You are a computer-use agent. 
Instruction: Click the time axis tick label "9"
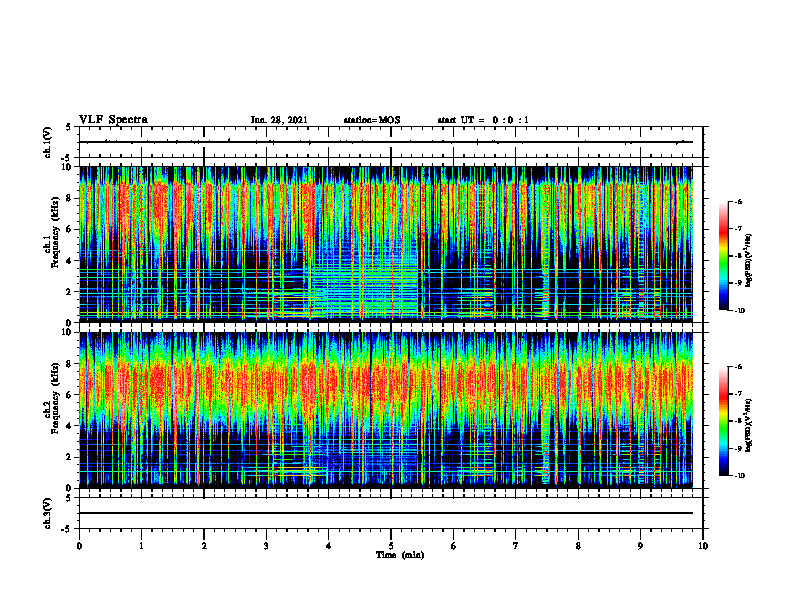click(640, 546)
